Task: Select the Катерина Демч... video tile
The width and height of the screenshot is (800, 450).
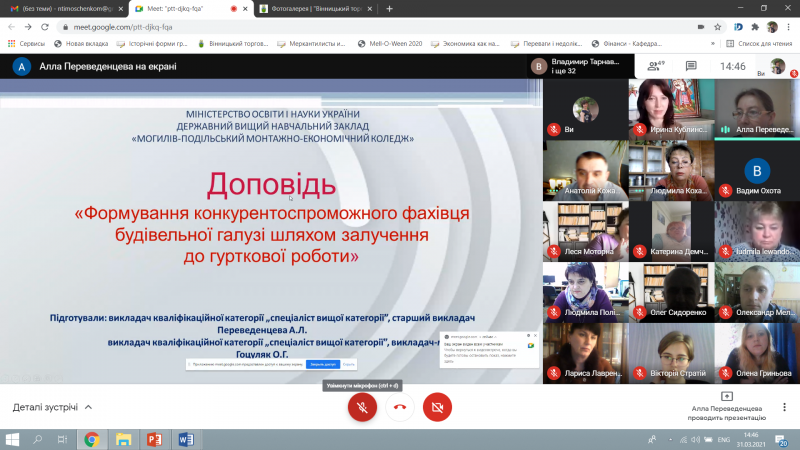Action: pyautogui.click(x=671, y=231)
